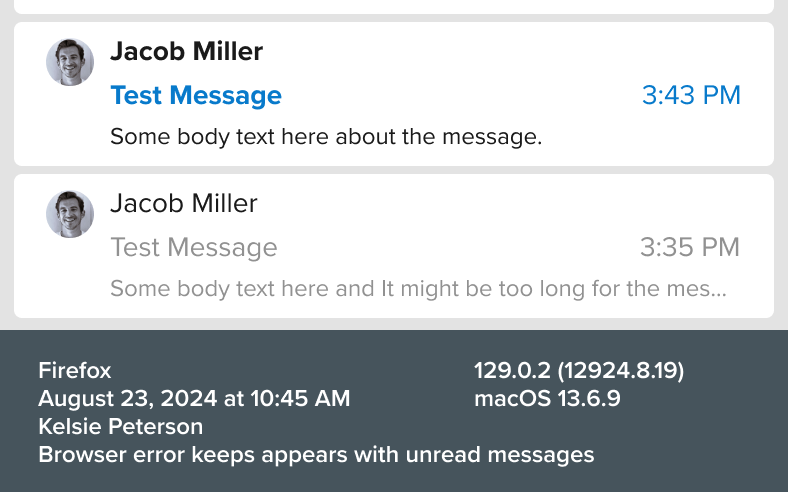Click the bold Jacob Miller sender name

coord(187,51)
